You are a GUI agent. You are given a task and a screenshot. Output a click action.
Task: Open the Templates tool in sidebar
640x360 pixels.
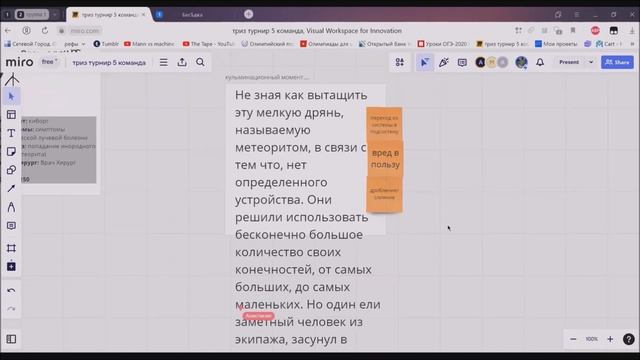click(11, 115)
